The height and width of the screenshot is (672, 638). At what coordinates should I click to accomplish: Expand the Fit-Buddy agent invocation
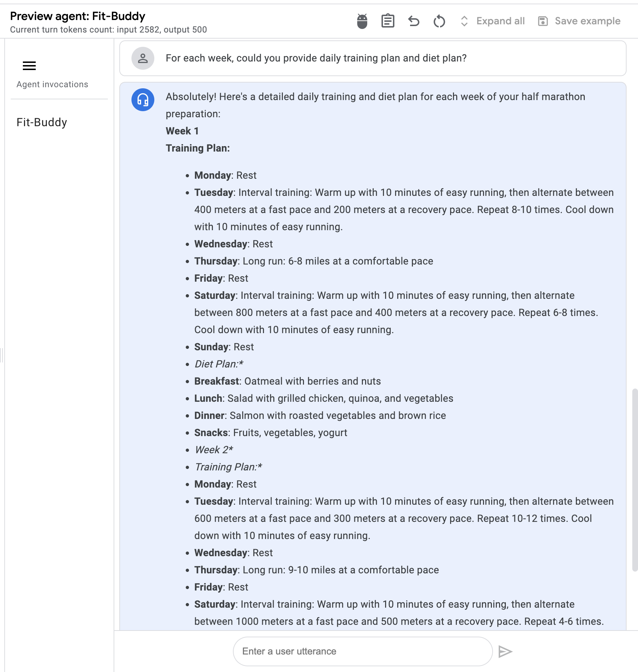coord(42,122)
